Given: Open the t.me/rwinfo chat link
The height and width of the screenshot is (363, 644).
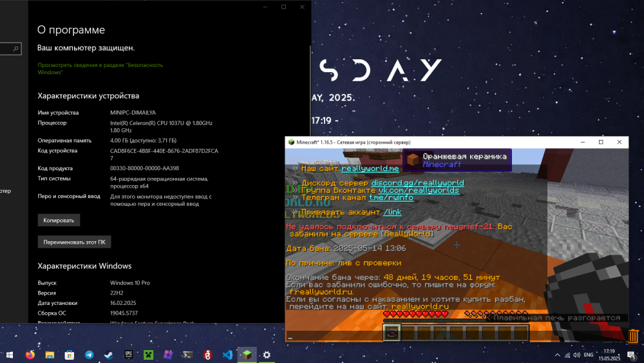Looking at the screenshot, I should 391,198.
